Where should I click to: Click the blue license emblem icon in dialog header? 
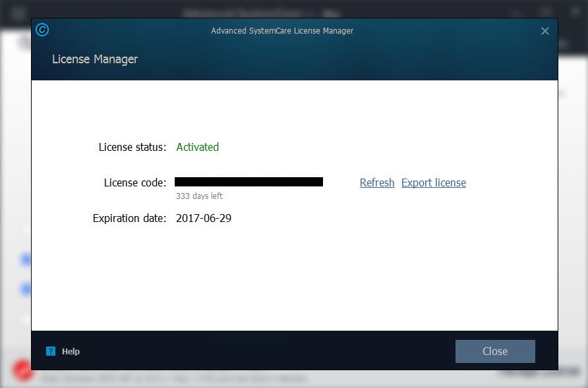(x=42, y=30)
